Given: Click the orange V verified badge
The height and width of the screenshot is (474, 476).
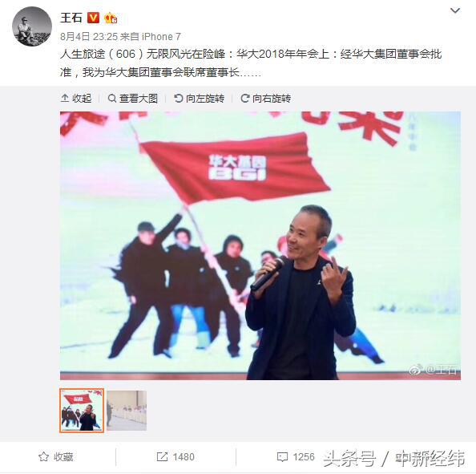Looking at the screenshot, I should (93, 18).
